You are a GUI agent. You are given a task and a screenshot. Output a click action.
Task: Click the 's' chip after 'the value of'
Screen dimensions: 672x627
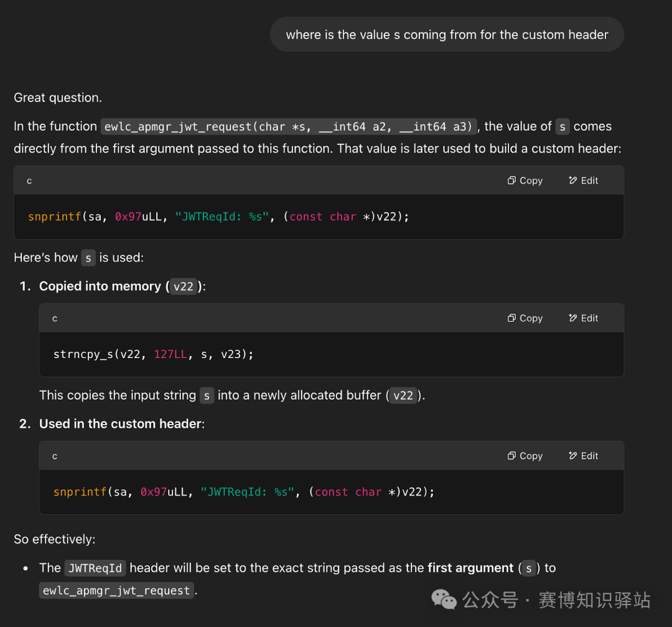[562, 126]
